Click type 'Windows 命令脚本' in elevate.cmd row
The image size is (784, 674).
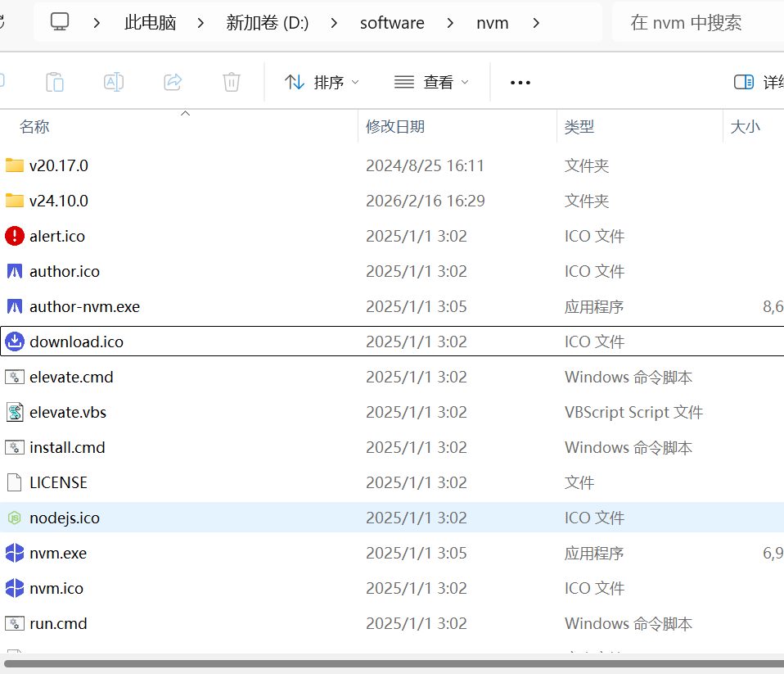coord(629,377)
